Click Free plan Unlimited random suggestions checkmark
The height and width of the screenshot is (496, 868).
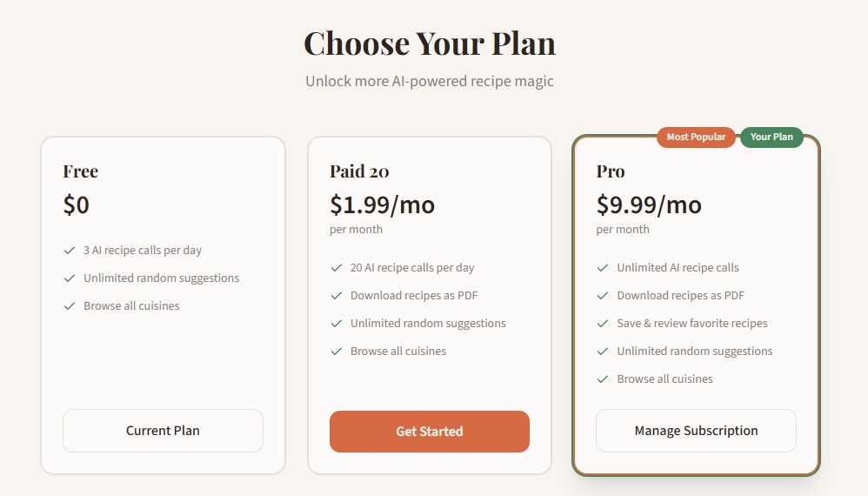[70, 278]
